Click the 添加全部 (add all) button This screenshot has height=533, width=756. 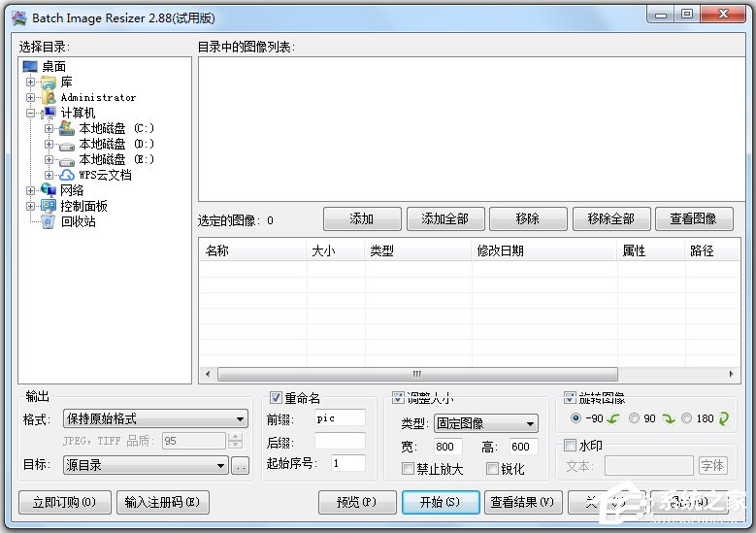pos(445,219)
